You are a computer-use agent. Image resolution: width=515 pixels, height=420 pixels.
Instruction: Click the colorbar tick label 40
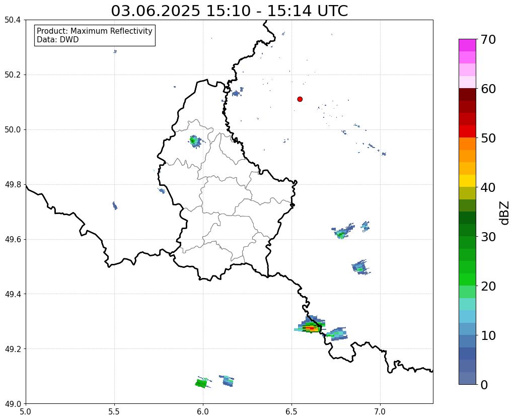point(488,187)
